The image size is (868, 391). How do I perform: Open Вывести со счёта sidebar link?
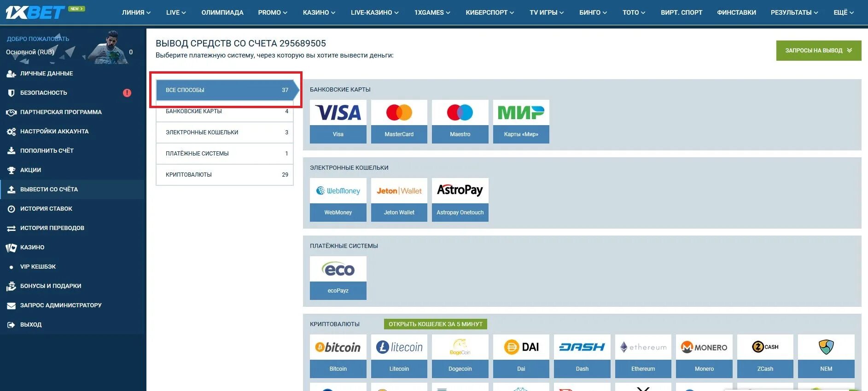[x=72, y=190]
